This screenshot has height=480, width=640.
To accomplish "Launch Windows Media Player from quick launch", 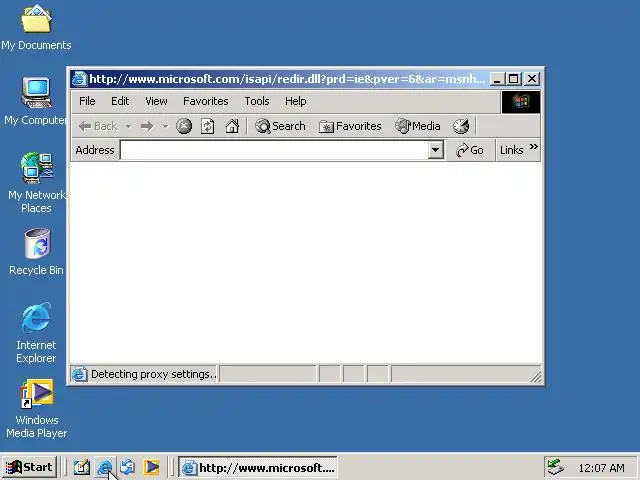I will point(151,467).
